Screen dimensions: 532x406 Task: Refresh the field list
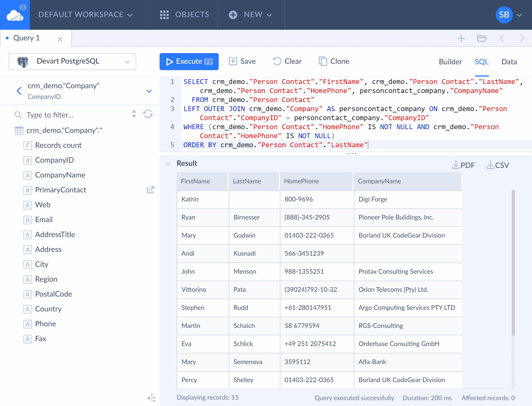pos(148,114)
